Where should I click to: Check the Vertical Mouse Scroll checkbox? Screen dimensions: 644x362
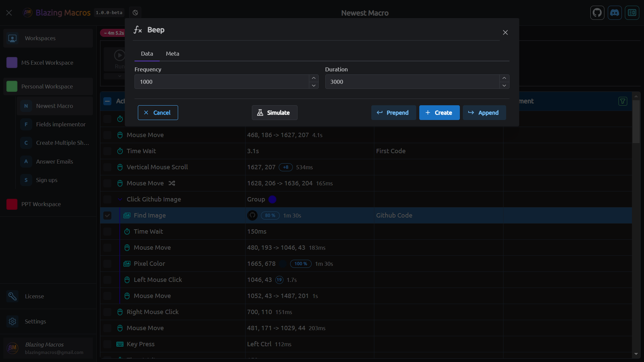(x=107, y=167)
